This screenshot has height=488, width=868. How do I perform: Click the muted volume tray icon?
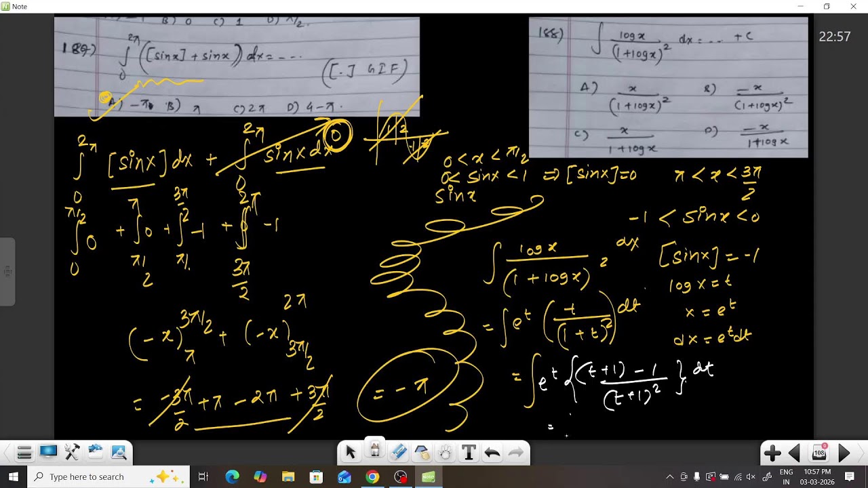(x=751, y=476)
